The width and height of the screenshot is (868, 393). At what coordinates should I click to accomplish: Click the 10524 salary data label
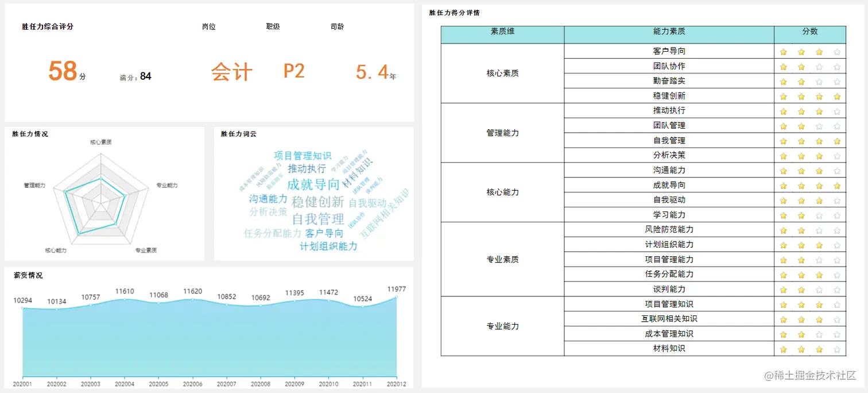click(x=362, y=299)
